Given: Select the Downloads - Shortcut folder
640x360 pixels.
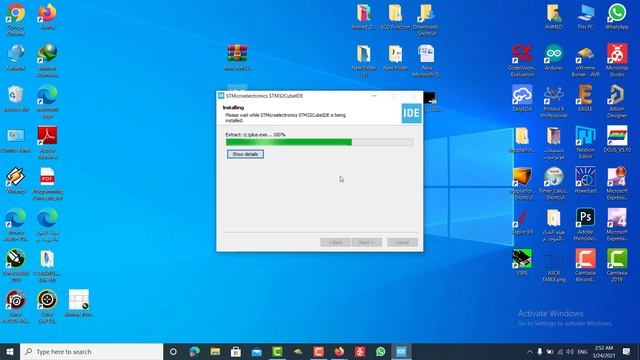Looking at the screenshot, I should (x=427, y=20).
